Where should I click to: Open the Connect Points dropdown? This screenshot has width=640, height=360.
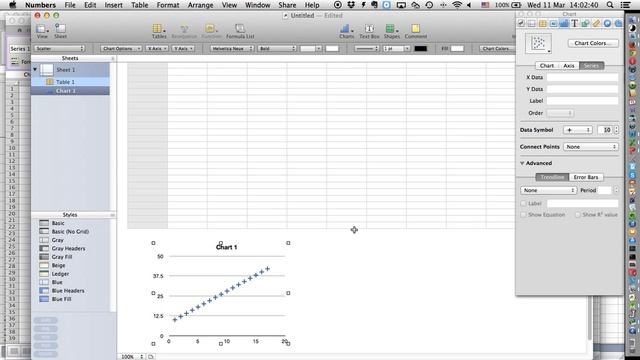pos(591,147)
